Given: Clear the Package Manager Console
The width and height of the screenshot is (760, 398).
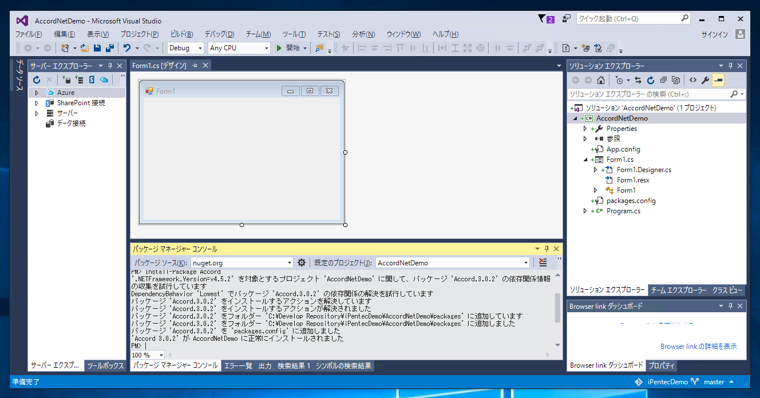Looking at the screenshot, I should [x=542, y=262].
